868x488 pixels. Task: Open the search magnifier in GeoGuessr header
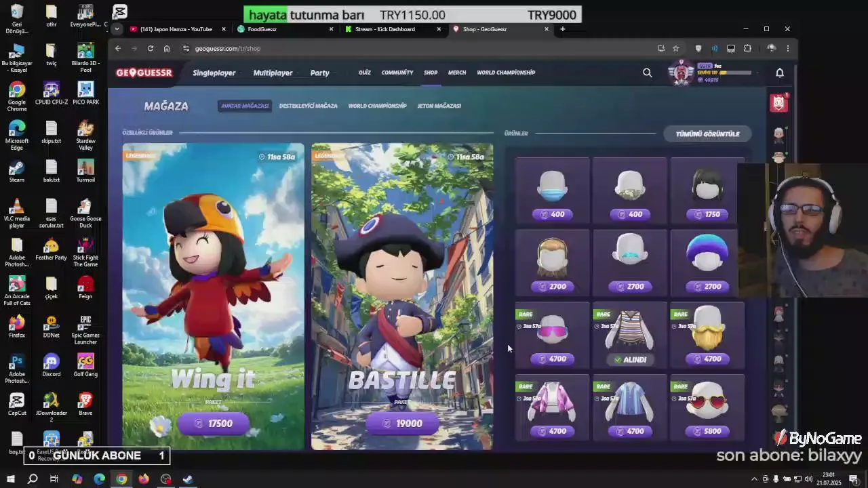(x=647, y=73)
